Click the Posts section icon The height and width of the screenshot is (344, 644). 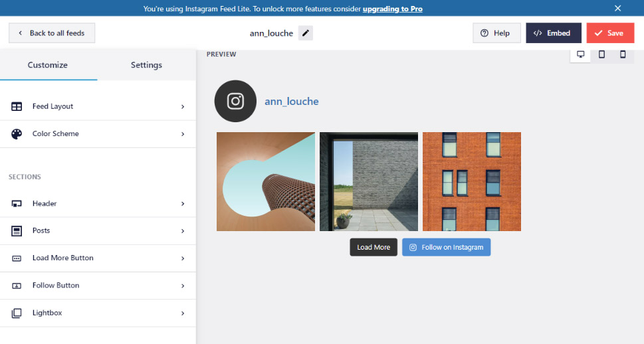tap(17, 230)
